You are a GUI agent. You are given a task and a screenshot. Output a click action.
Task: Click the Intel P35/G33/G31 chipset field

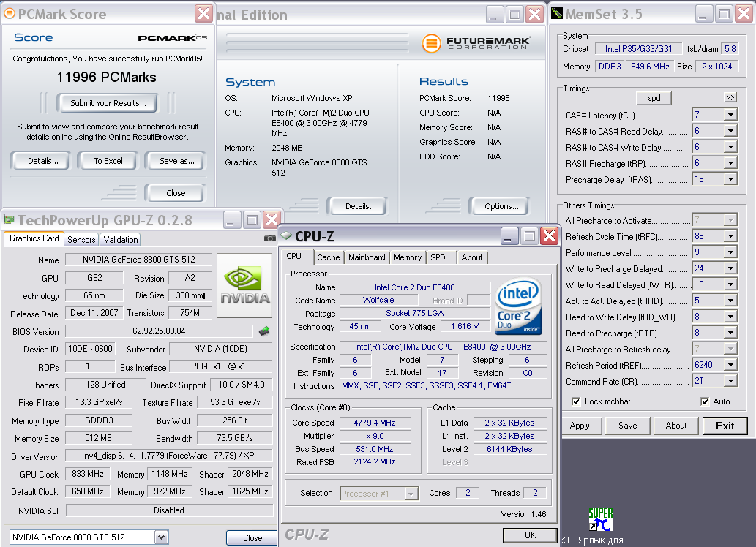(x=638, y=49)
